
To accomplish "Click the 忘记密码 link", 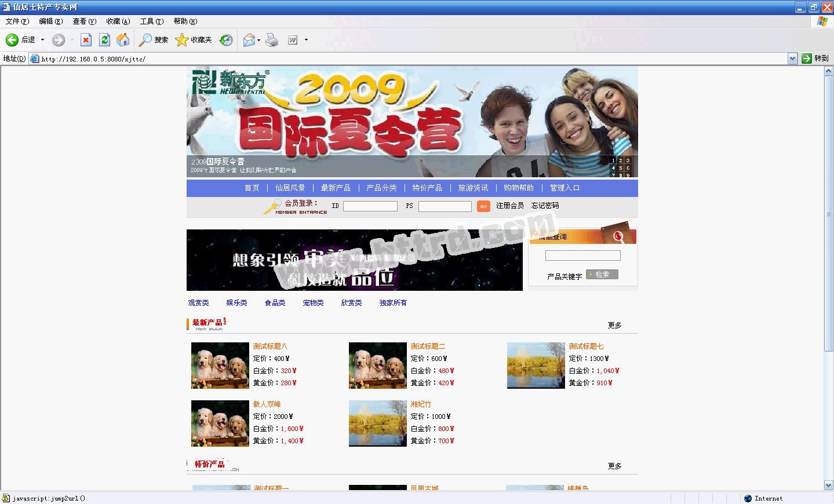I will click(545, 206).
